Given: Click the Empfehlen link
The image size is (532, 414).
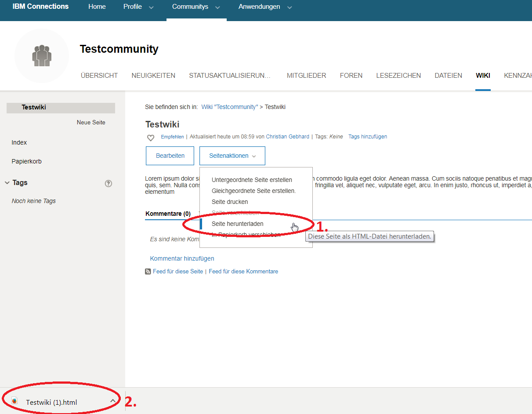Looking at the screenshot, I should pyautogui.click(x=172, y=137).
